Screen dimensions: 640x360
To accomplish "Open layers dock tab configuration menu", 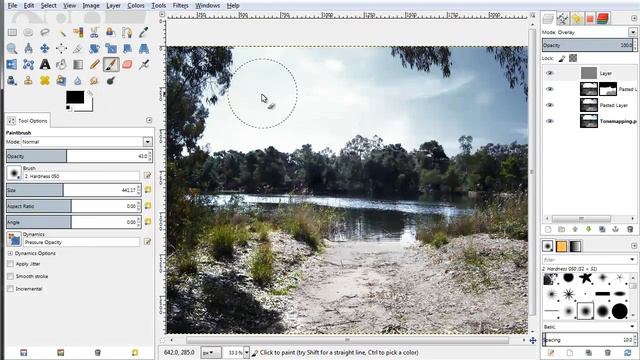I will pos(633,18).
